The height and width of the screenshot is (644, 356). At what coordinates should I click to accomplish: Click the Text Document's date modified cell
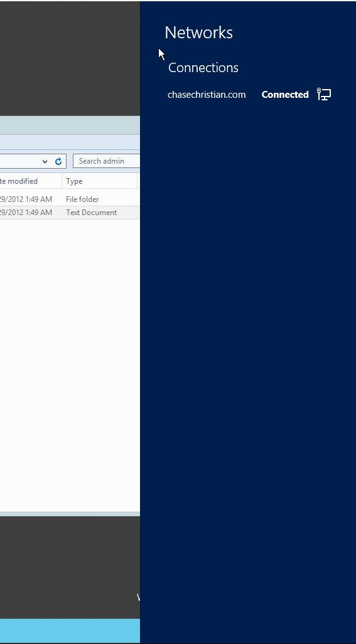[x=26, y=213]
